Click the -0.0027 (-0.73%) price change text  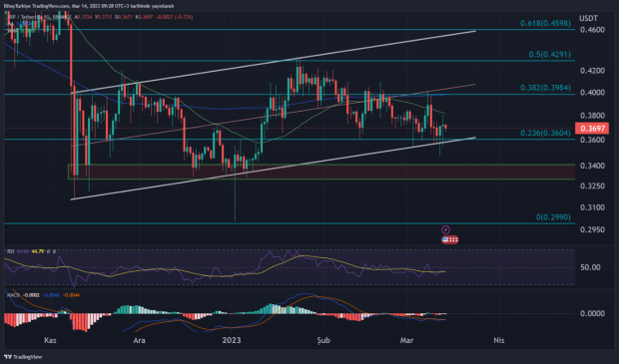pyautogui.click(x=174, y=17)
